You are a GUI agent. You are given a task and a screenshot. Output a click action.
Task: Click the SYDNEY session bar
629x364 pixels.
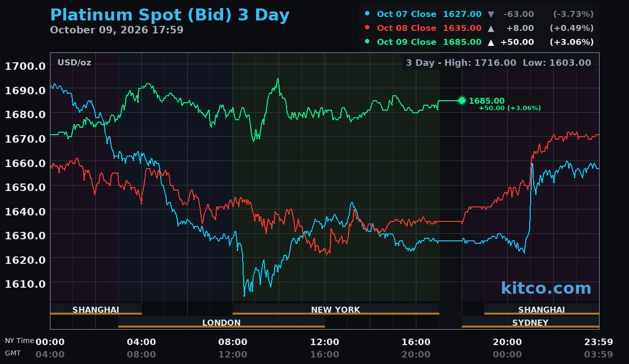point(530,322)
